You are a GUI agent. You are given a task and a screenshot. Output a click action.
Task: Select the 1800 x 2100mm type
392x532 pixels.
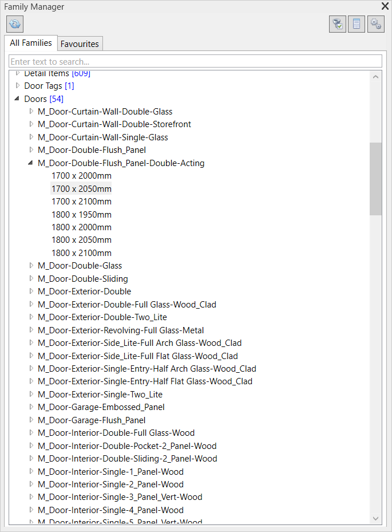point(81,253)
